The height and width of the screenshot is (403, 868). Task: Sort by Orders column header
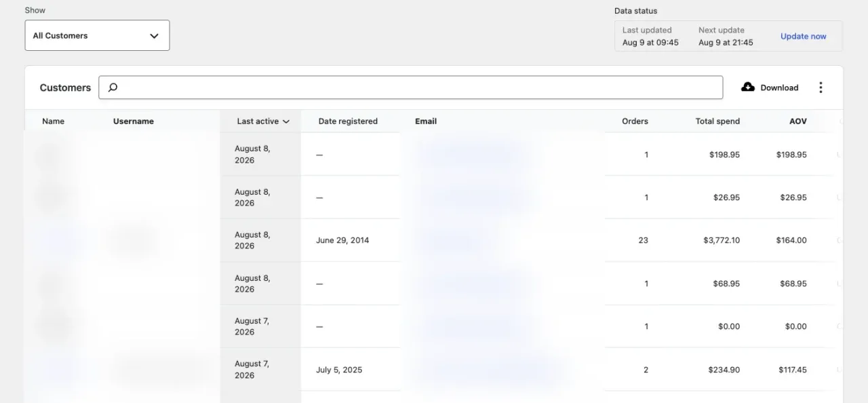coord(635,121)
